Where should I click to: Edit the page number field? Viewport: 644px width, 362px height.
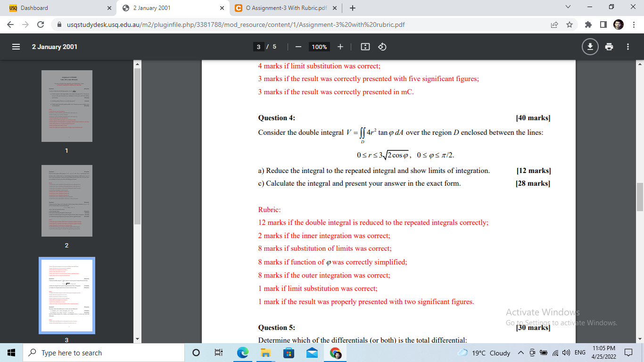(258, 47)
